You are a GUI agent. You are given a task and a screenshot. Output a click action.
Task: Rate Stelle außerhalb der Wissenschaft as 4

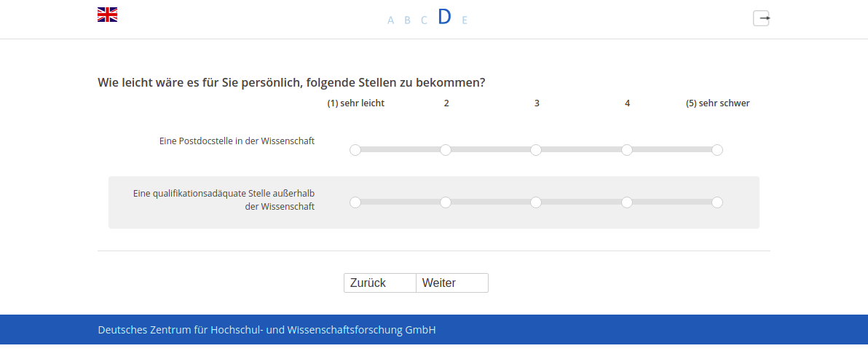tap(627, 202)
